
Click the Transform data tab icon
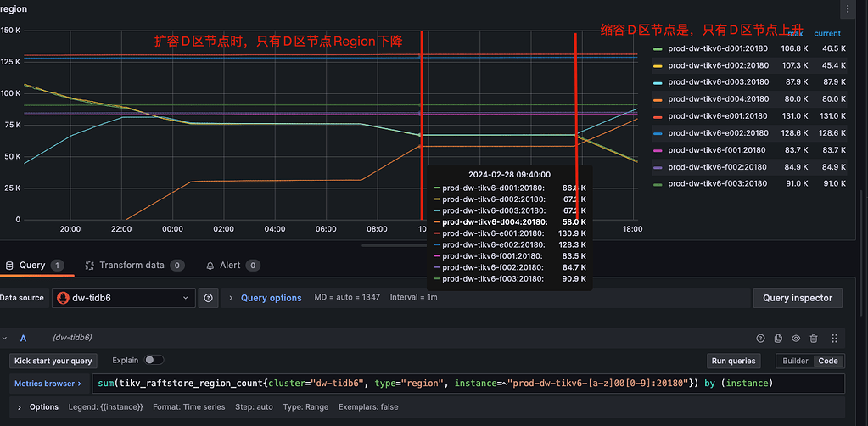click(x=91, y=266)
